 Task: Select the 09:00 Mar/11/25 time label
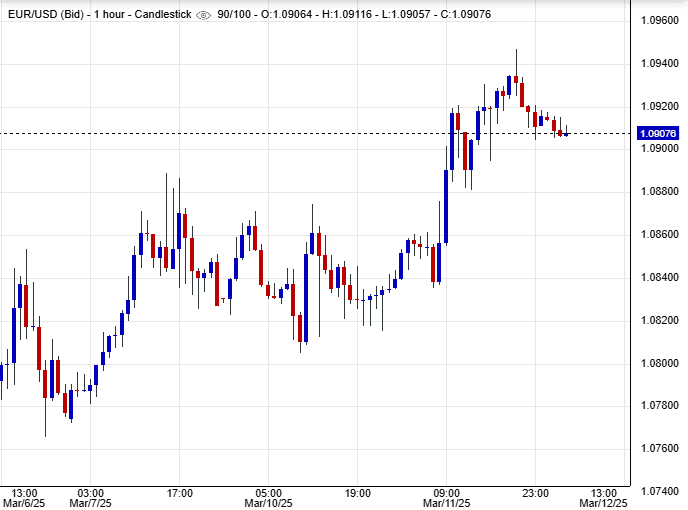[x=446, y=498]
